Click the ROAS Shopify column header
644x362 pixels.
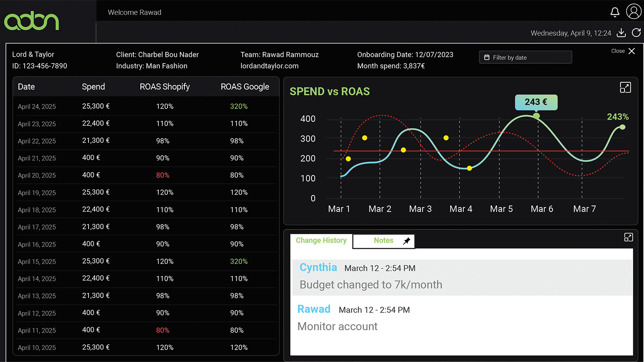(165, 87)
